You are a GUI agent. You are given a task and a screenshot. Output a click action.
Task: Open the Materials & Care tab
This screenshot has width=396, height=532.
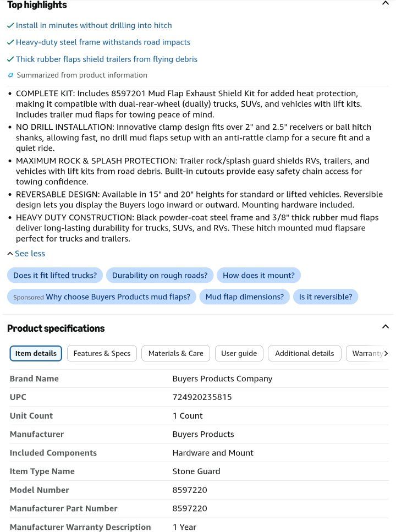coord(176,354)
